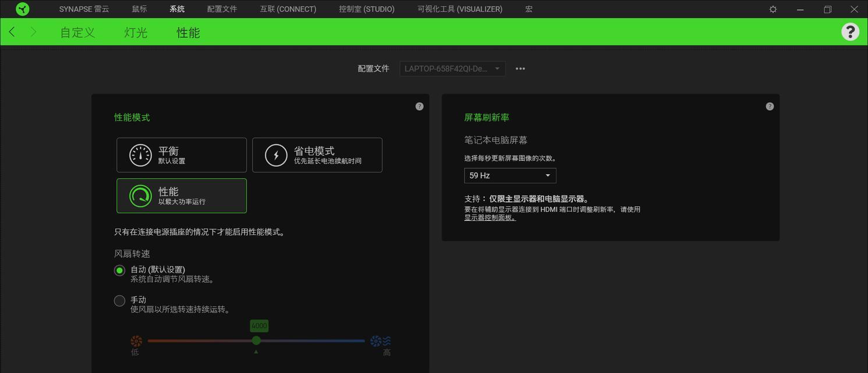868x373 pixels.
Task: Go back with the left arrow
Action: tap(12, 32)
